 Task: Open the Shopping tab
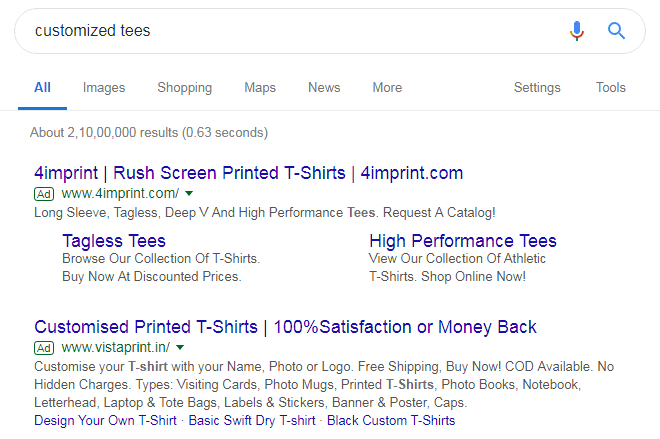coord(185,88)
